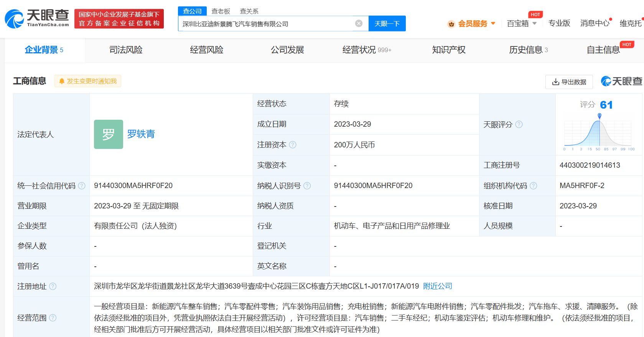This screenshot has height=337, width=644.
Task: Clear the search box with X icon
Action: click(x=359, y=23)
